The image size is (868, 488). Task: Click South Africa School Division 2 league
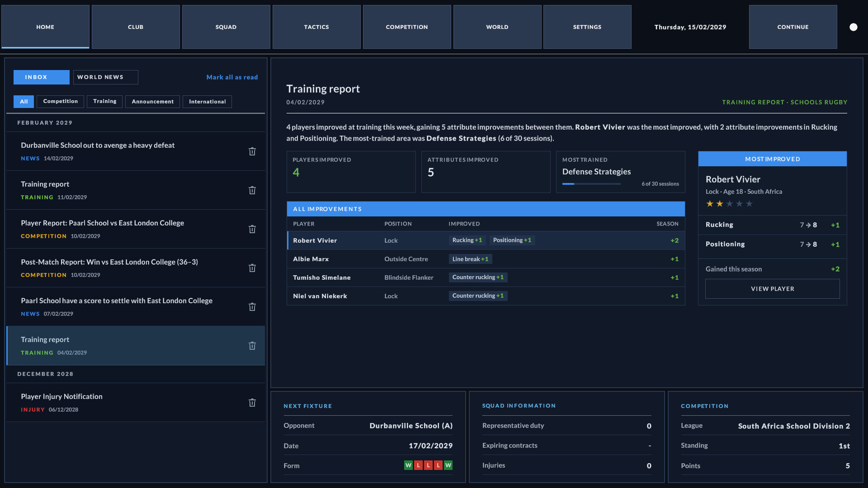pos(794,426)
